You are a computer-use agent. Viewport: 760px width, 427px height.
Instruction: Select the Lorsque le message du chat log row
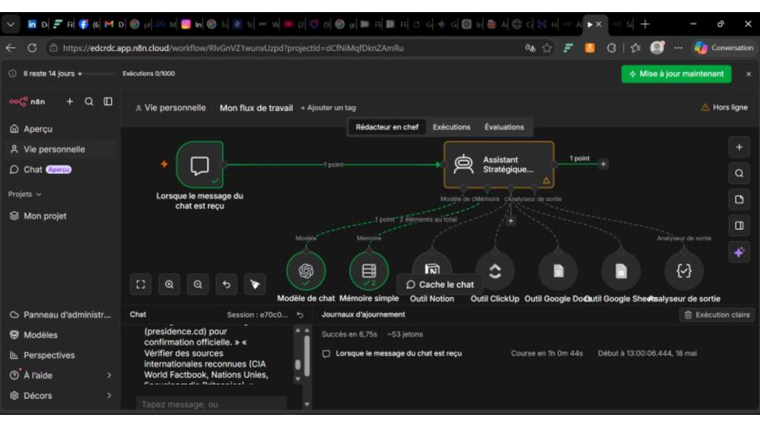(x=533, y=354)
